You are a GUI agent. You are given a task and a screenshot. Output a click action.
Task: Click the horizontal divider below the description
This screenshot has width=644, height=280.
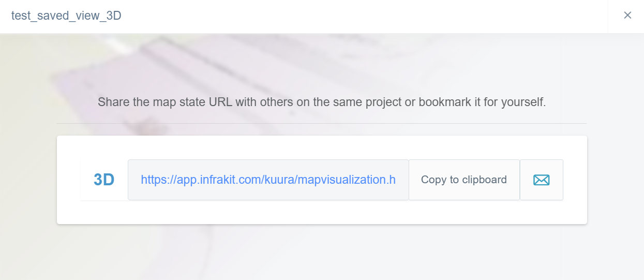[321, 123]
